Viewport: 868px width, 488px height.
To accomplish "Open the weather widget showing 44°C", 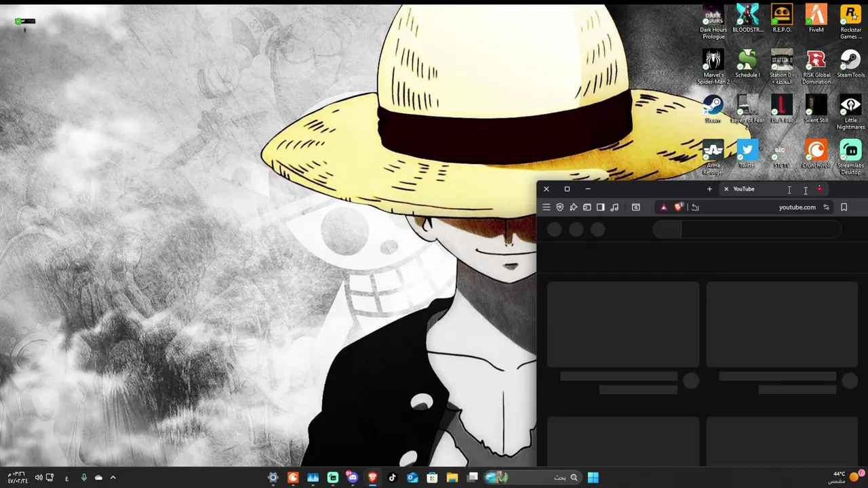I will [x=846, y=478].
